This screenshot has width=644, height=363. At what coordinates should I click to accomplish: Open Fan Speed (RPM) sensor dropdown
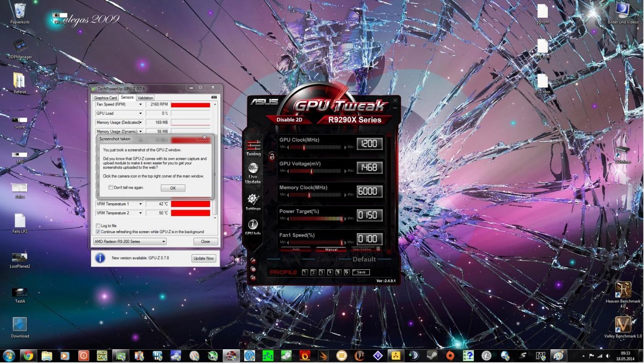(x=141, y=105)
